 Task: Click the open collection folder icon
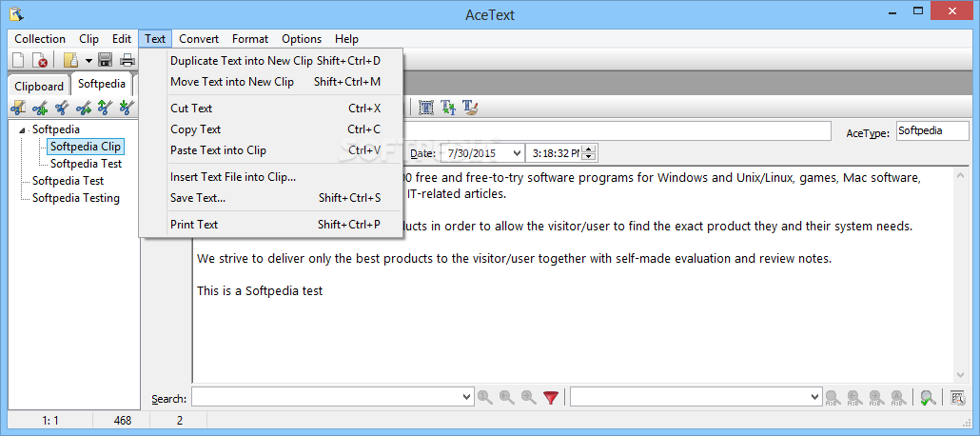tap(71, 60)
